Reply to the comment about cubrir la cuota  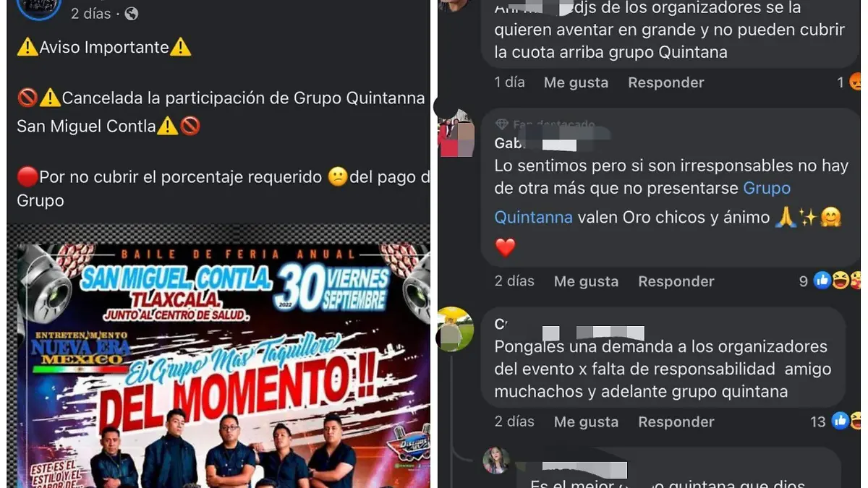[x=665, y=82]
